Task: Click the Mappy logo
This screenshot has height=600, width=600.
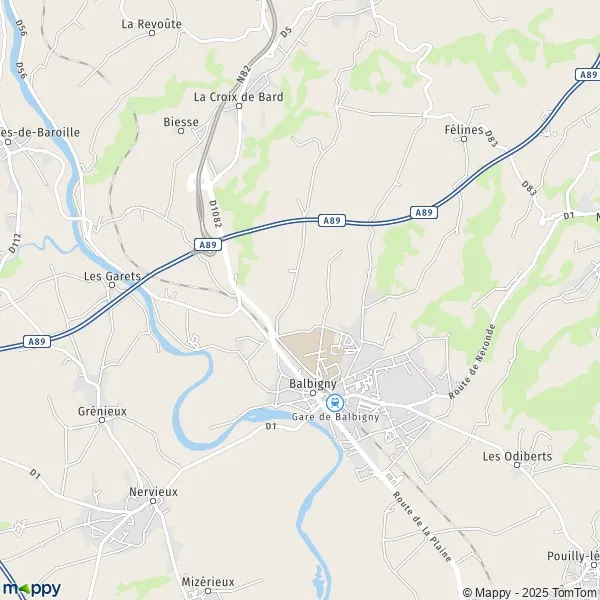Action: pos(32,589)
